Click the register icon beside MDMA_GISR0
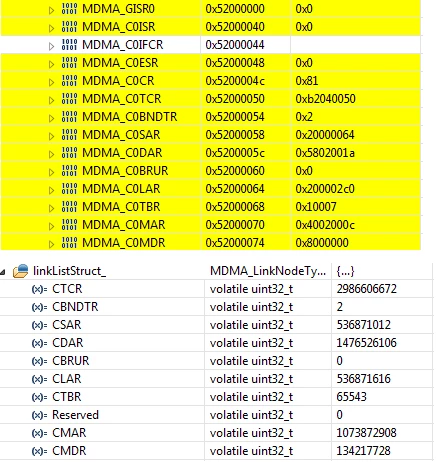Image resolution: width=436 pixels, height=462 pixels. 69,9
